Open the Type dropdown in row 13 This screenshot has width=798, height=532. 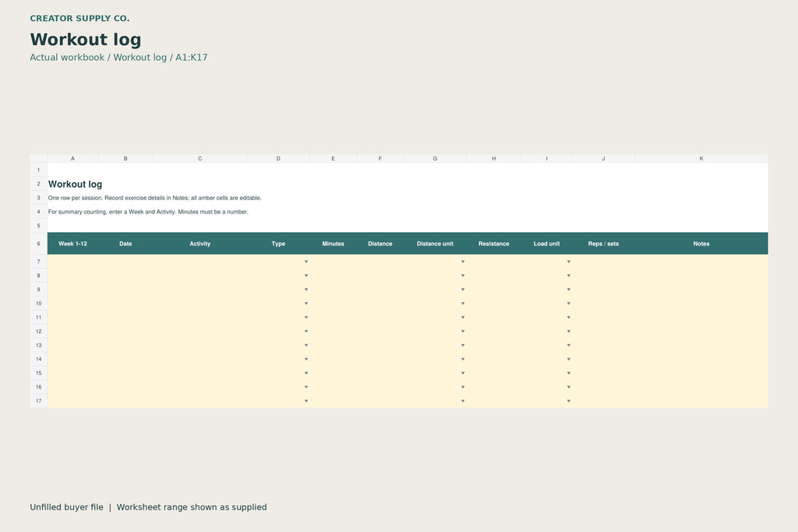[x=305, y=345]
